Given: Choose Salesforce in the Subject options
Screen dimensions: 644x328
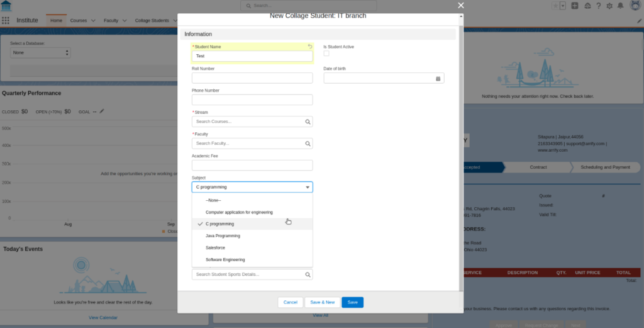Looking at the screenshot, I should 215,248.
